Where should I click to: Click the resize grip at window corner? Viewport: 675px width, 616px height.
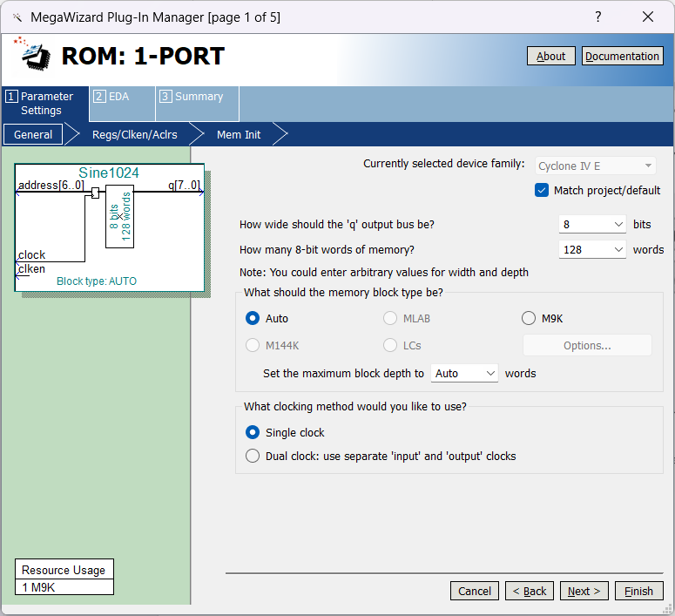[x=667, y=608]
